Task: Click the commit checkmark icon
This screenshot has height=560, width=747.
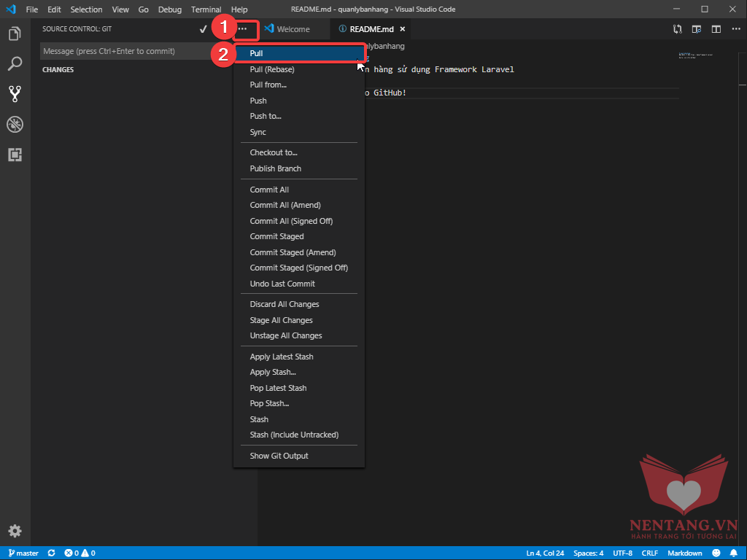Action: point(203,29)
